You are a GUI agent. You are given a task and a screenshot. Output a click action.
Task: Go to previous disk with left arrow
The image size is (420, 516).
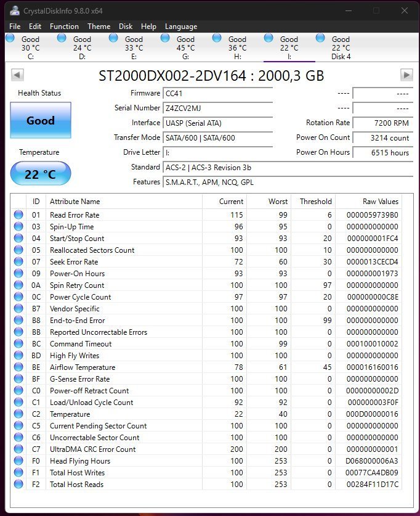[18, 75]
